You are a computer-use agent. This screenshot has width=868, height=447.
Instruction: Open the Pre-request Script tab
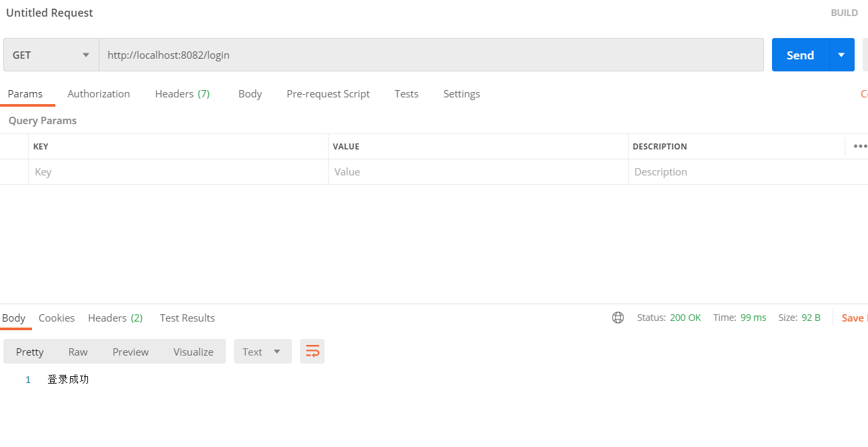coord(328,94)
